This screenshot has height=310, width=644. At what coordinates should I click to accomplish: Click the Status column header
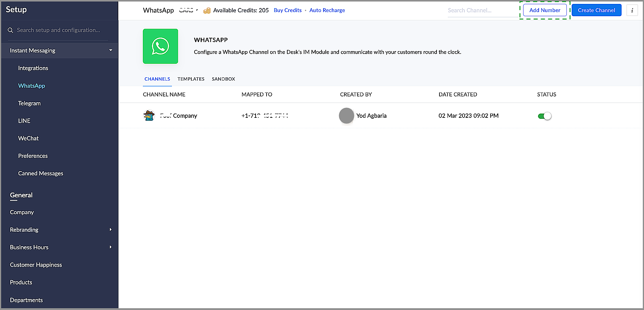pyautogui.click(x=546, y=94)
